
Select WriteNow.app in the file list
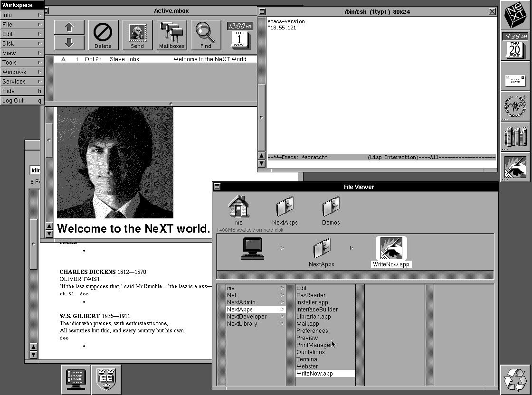[x=325, y=374]
